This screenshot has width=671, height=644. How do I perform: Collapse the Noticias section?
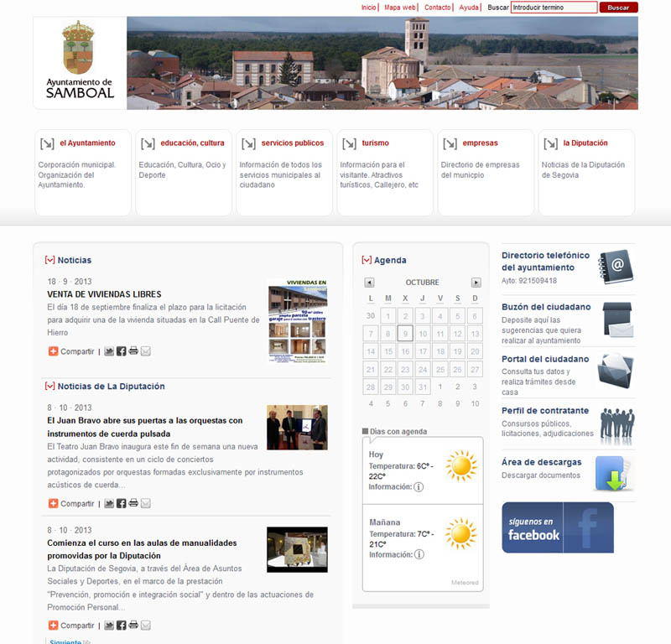coord(50,260)
